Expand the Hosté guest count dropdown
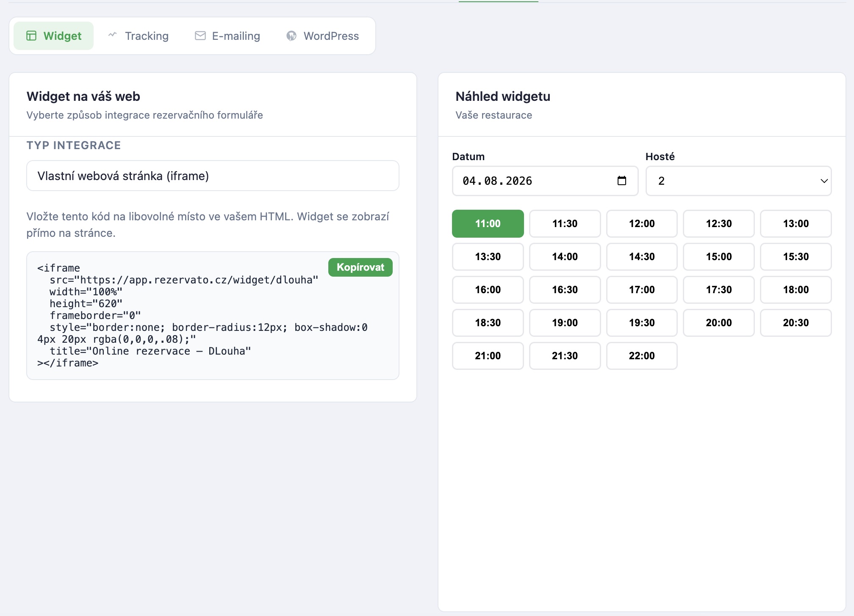Screen dimensions: 854x616 pos(738,181)
